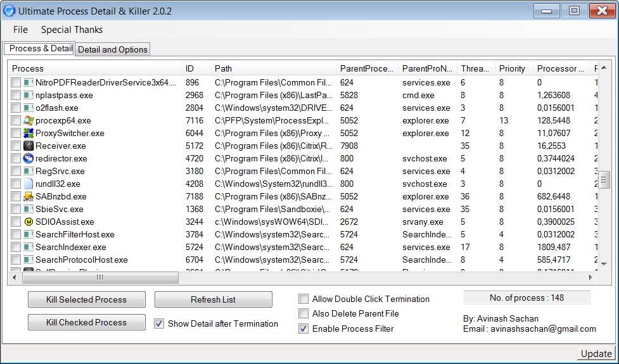Check the box for SbieSvc.exe row

tap(16, 209)
